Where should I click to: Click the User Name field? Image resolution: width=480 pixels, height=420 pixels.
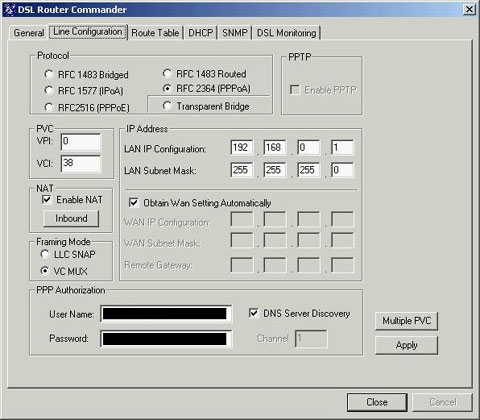[x=166, y=314]
